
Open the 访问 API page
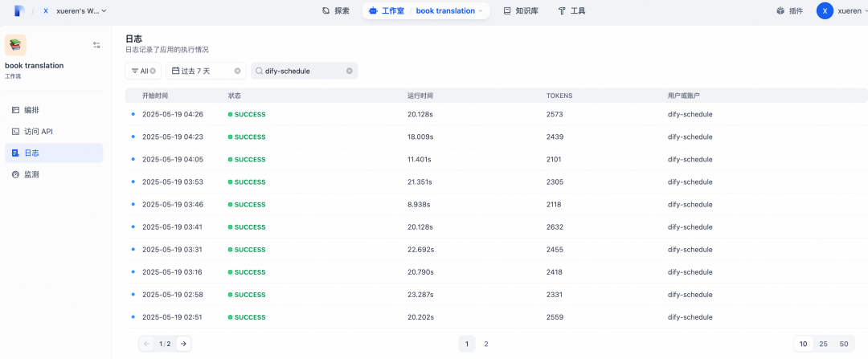point(54,132)
